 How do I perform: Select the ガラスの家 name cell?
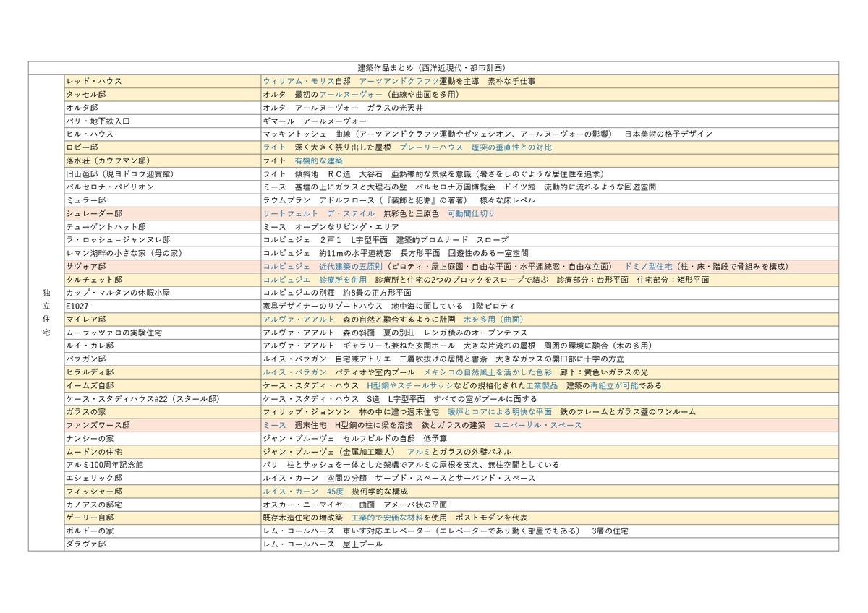pyautogui.click(x=162, y=411)
